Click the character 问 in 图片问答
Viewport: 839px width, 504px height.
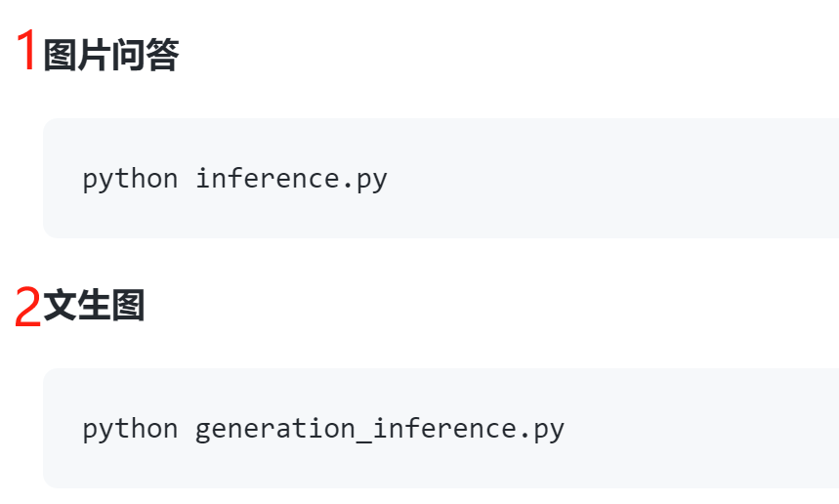128,55
